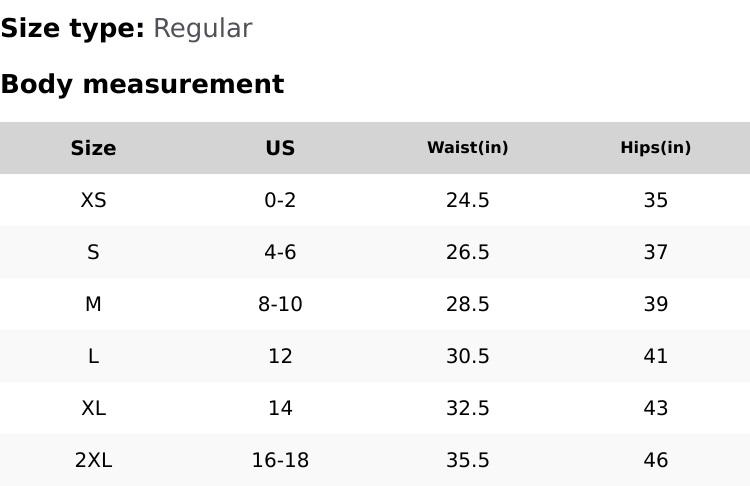Select the 2XL size cell

click(x=93, y=460)
